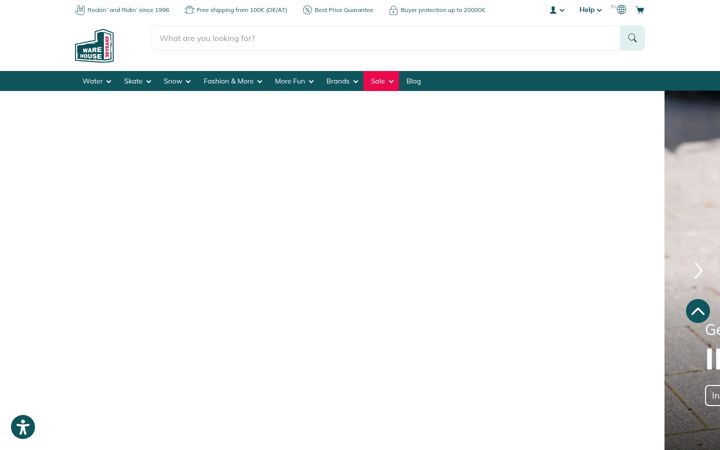
Task: Click the rock hand icon
Action: point(80,10)
